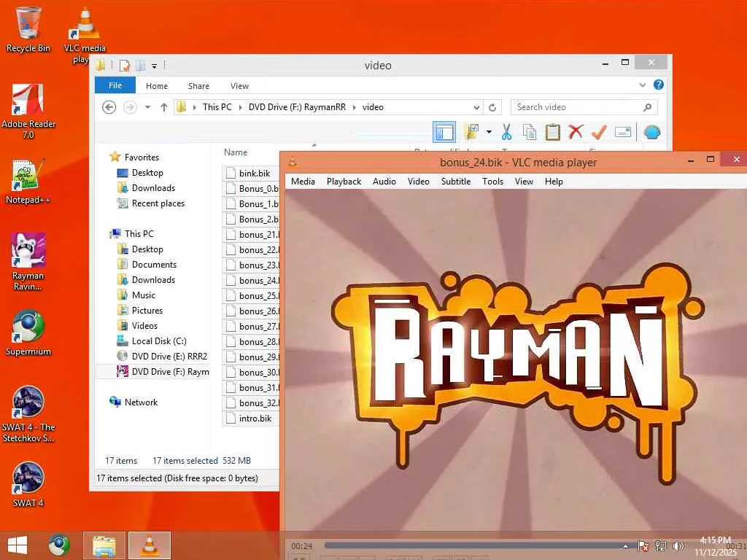
Task: Open the File tab in Explorer
Action: [115, 85]
